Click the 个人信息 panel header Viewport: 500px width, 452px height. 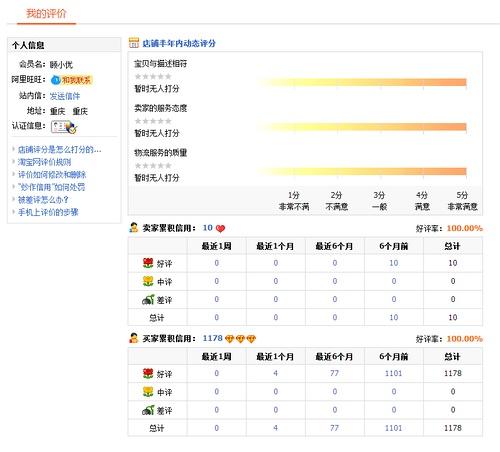click(x=64, y=45)
